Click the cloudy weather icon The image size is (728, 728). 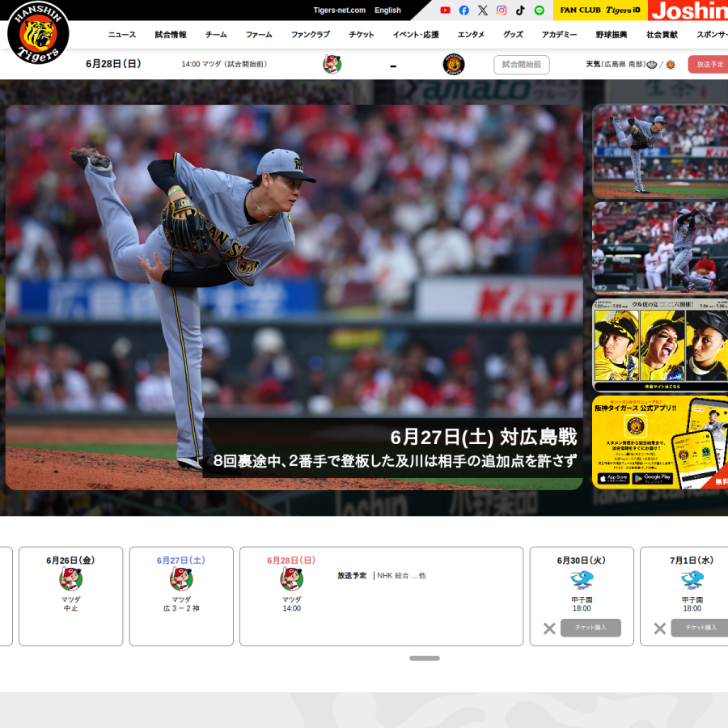[x=651, y=65]
